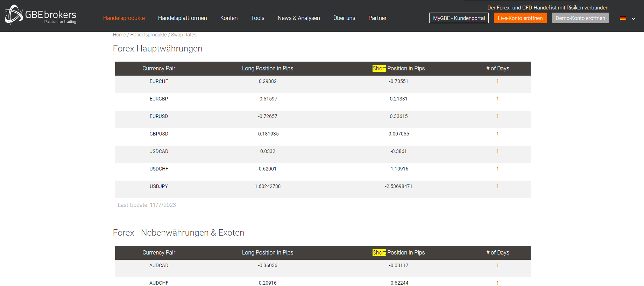This screenshot has height=286, width=644.
Task: Click Forex Hauptwährungen heading
Action: [157, 48]
